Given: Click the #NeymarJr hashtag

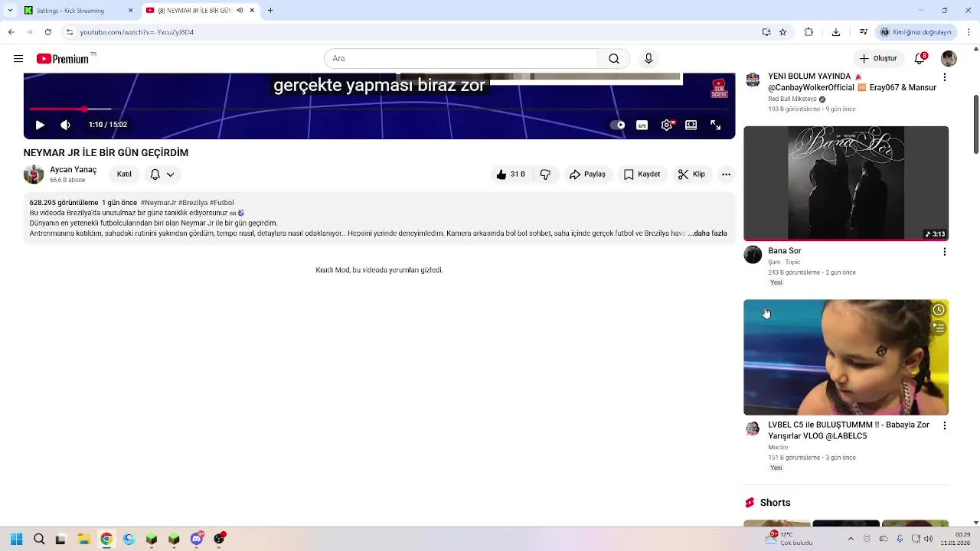Looking at the screenshot, I should click(158, 203).
